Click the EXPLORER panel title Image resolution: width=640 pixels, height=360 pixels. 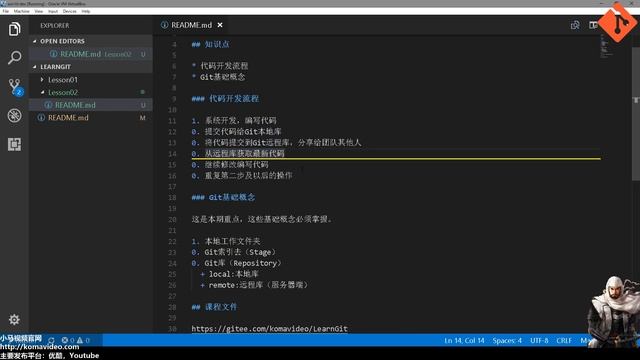click(x=55, y=25)
